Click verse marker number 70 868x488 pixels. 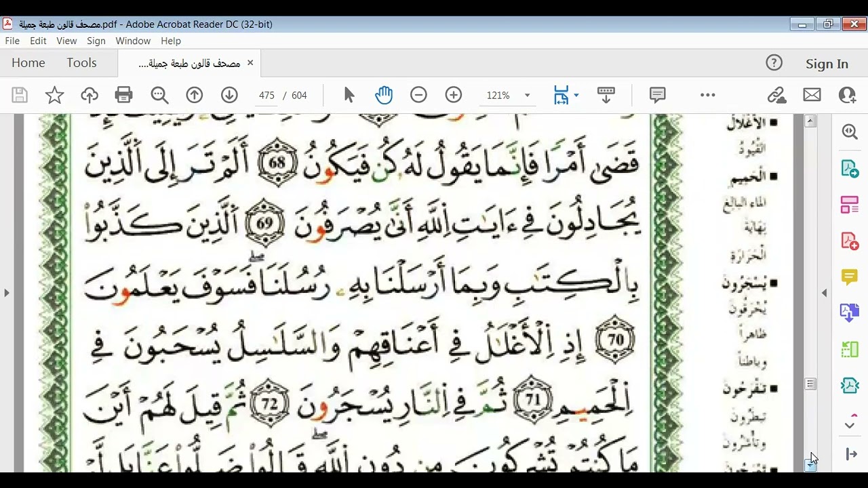tap(615, 340)
